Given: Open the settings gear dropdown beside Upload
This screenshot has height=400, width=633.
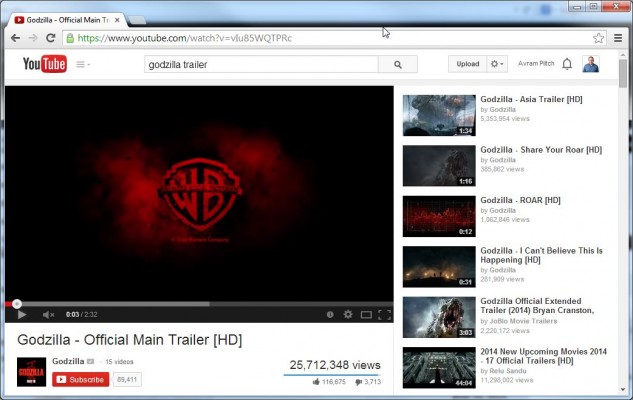Looking at the screenshot, I should [496, 64].
